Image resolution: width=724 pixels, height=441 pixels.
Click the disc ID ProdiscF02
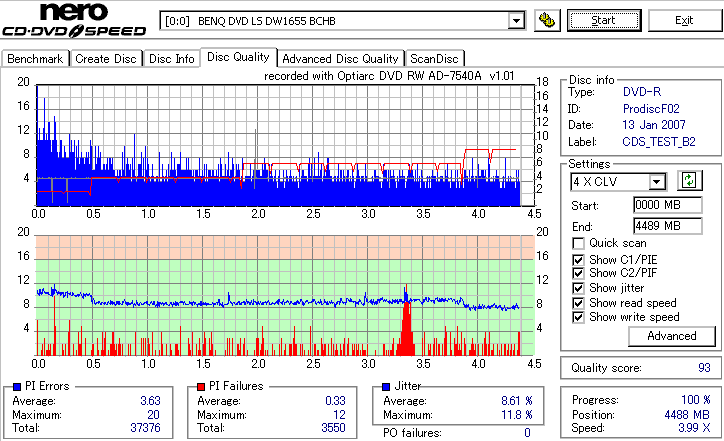pos(651,109)
